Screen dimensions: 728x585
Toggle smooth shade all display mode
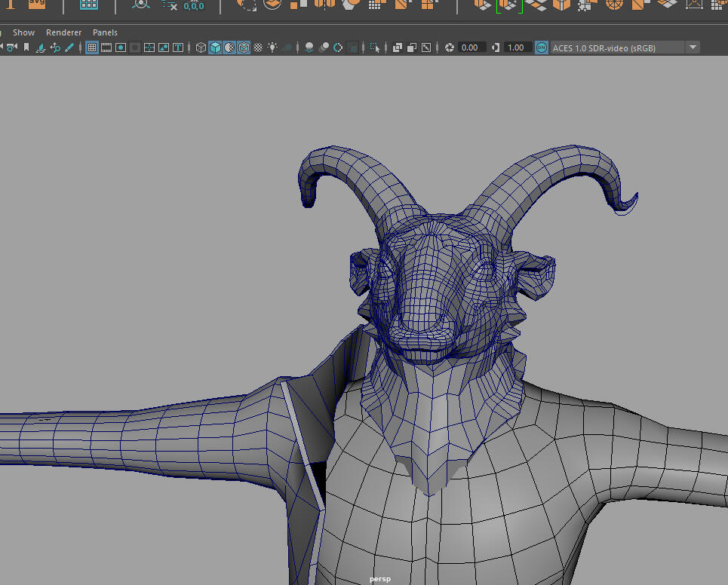click(x=215, y=47)
